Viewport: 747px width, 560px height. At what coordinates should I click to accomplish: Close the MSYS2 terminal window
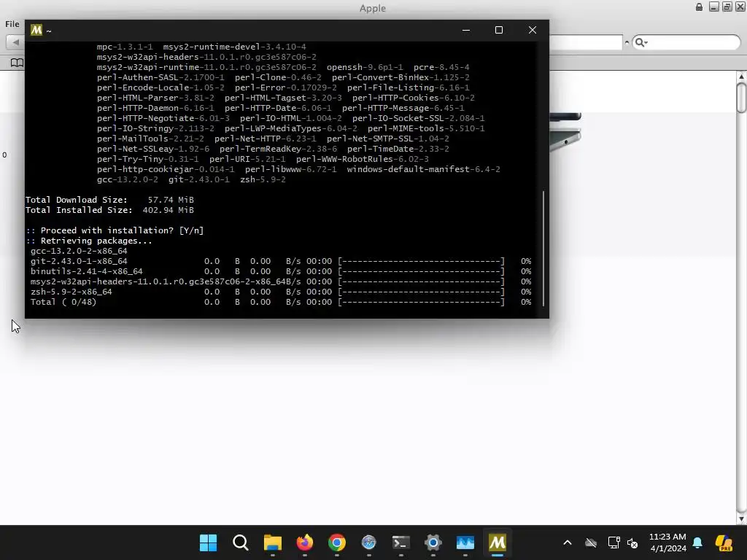532,30
